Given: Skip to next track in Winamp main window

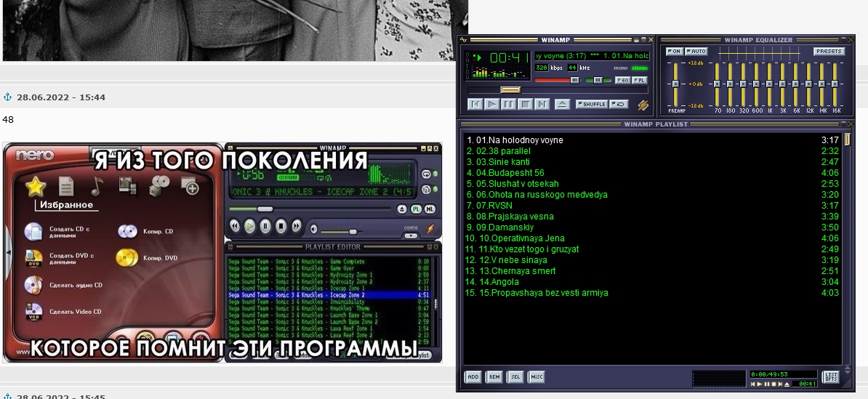Looking at the screenshot, I should click(542, 104).
